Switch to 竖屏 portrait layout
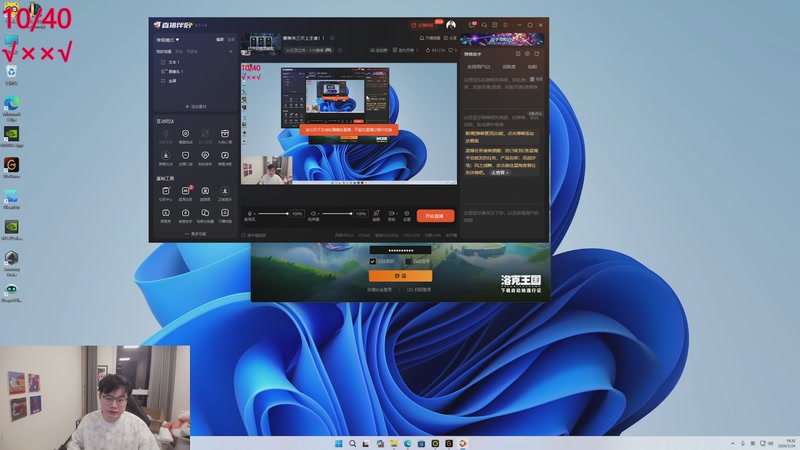 [x=231, y=39]
